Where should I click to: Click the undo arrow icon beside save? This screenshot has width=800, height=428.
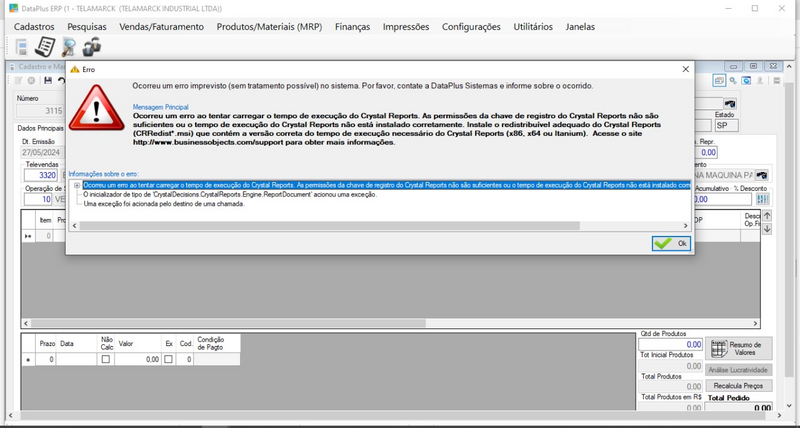coord(61,81)
